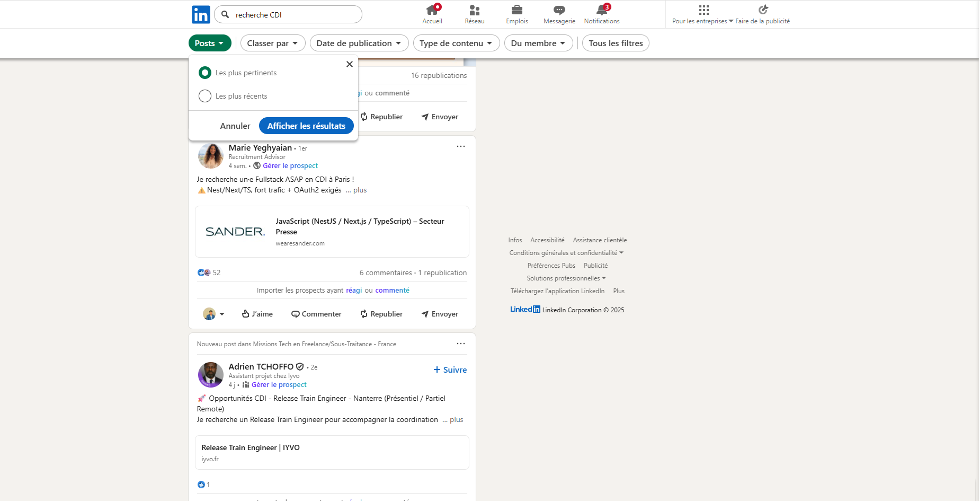Like Marie Yeghyaian's post with J'aime

pos(257,314)
